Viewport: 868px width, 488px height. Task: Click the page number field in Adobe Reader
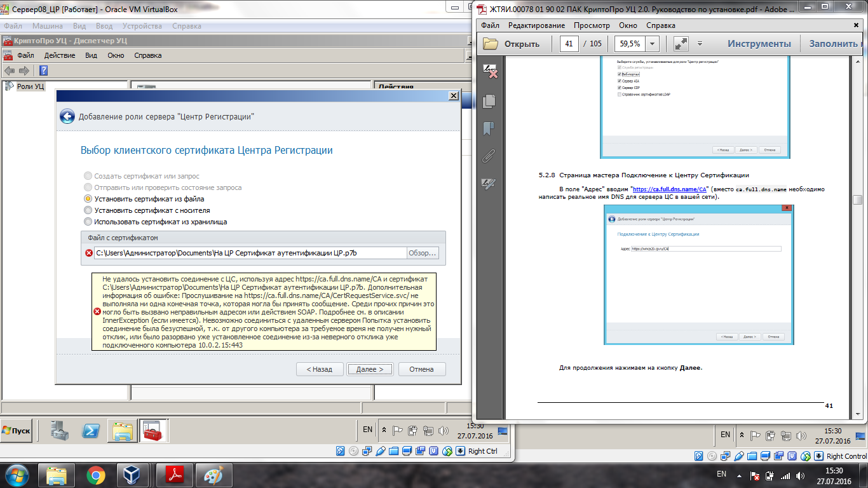pyautogui.click(x=569, y=44)
